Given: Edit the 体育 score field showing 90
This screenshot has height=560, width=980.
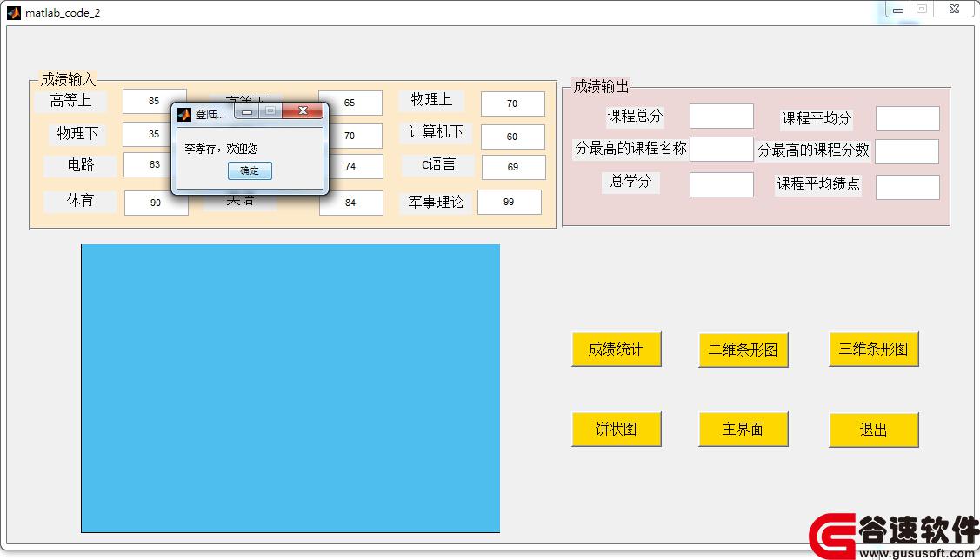Looking at the screenshot, I should click(x=157, y=203).
